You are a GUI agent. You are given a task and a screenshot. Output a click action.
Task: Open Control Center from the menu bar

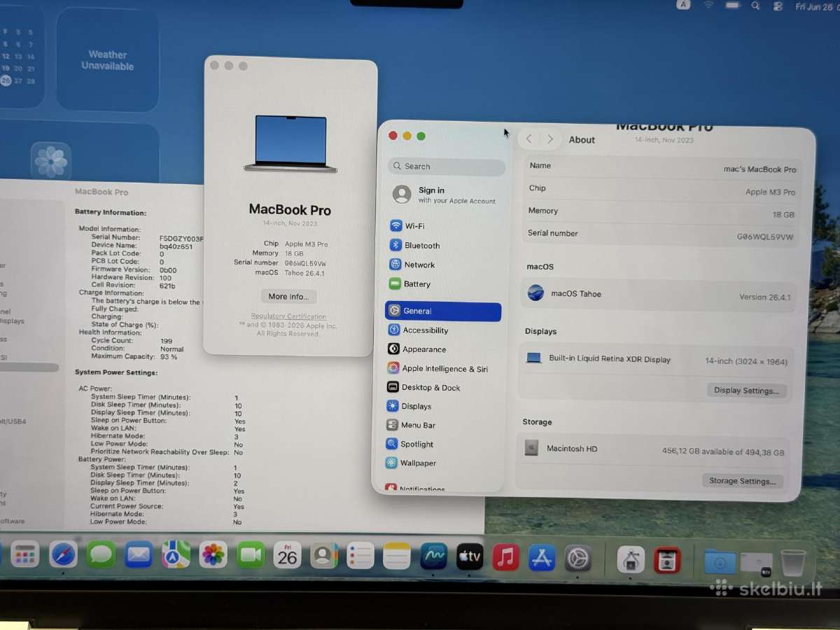pos(778,6)
